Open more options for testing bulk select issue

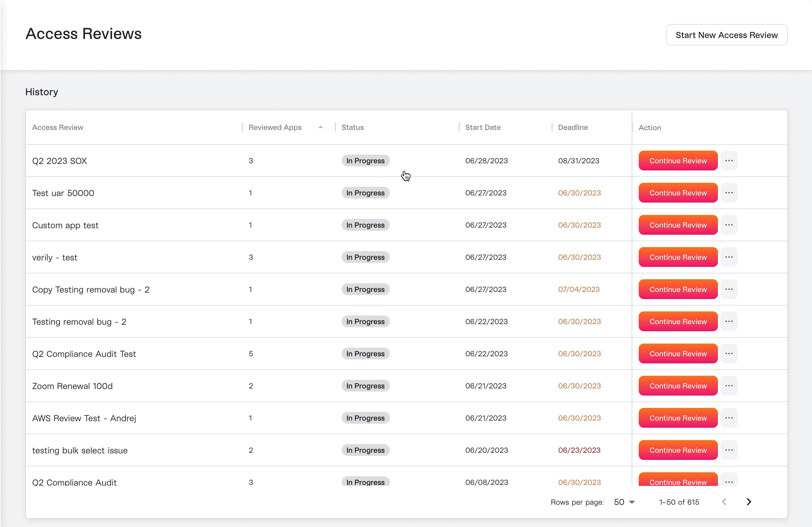729,450
